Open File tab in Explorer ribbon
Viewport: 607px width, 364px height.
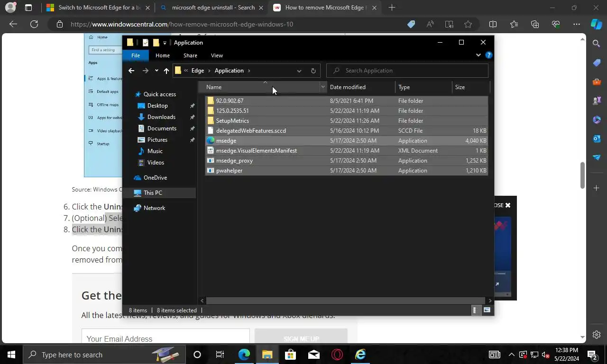pyautogui.click(x=136, y=55)
